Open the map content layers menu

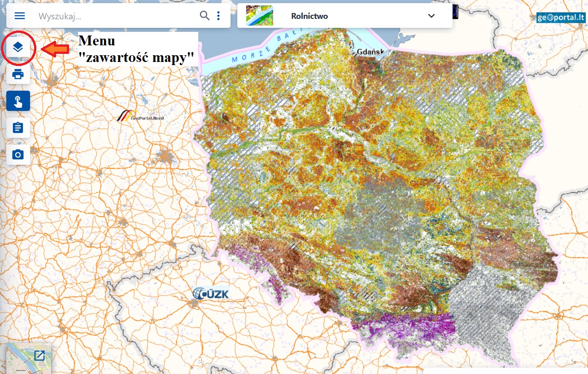tap(18, 47)
